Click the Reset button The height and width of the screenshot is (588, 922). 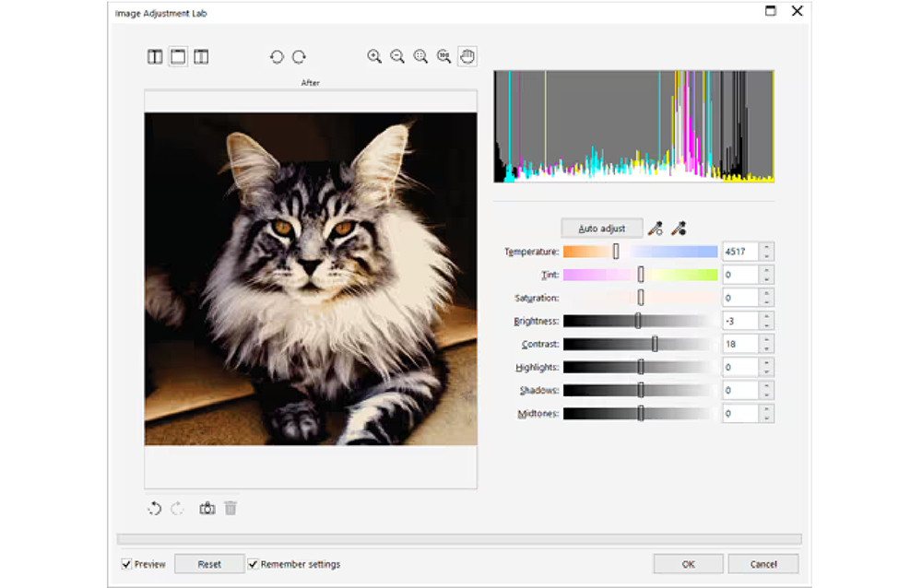coord(209,564)
